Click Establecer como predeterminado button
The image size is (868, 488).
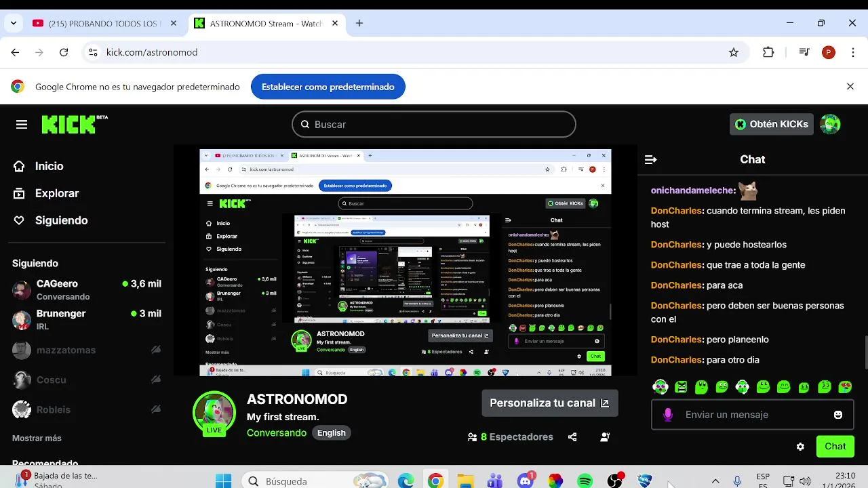pos(328,87)
